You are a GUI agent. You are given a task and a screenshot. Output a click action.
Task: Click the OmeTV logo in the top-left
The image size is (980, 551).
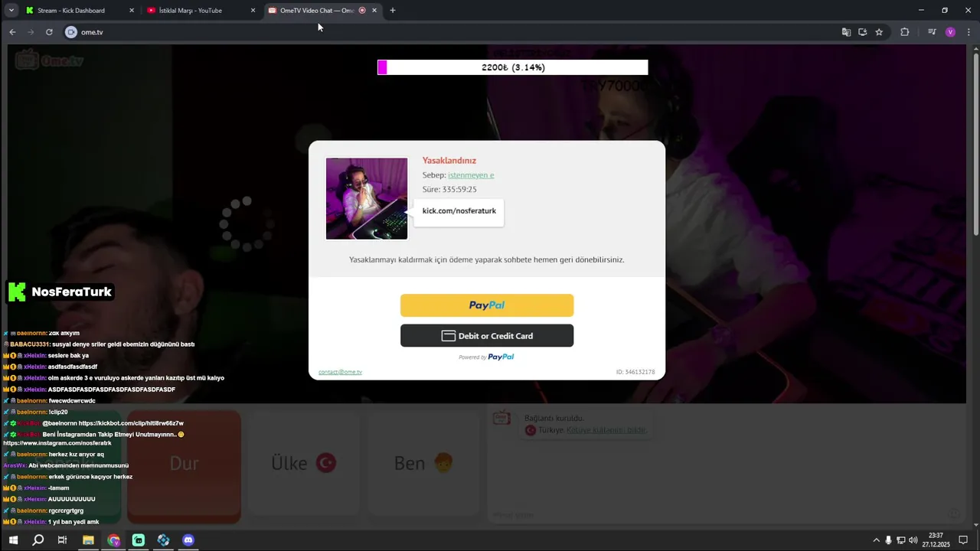pos(50,61)
